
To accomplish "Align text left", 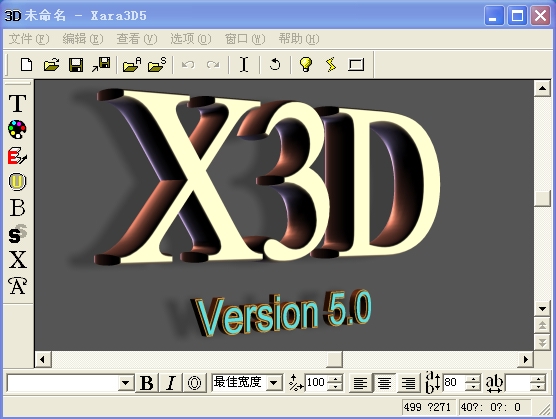I will pyautogui.click(x=360, y=383).
